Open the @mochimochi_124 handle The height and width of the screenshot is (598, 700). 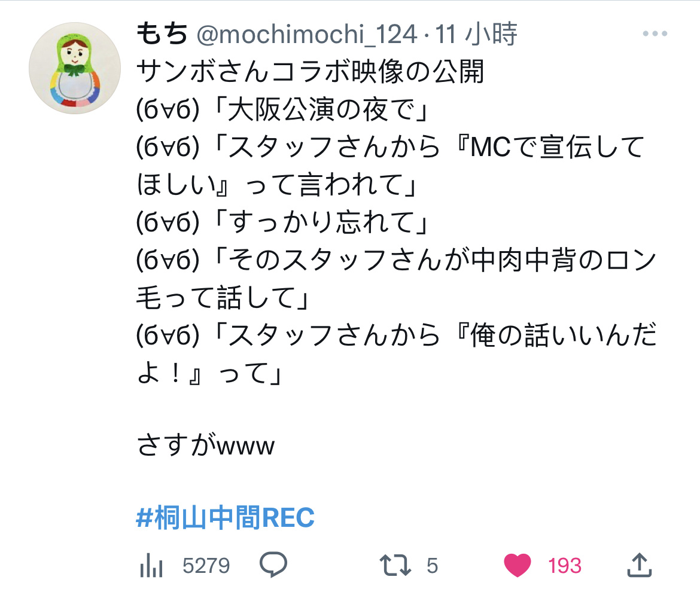click(x=307, y=34)
